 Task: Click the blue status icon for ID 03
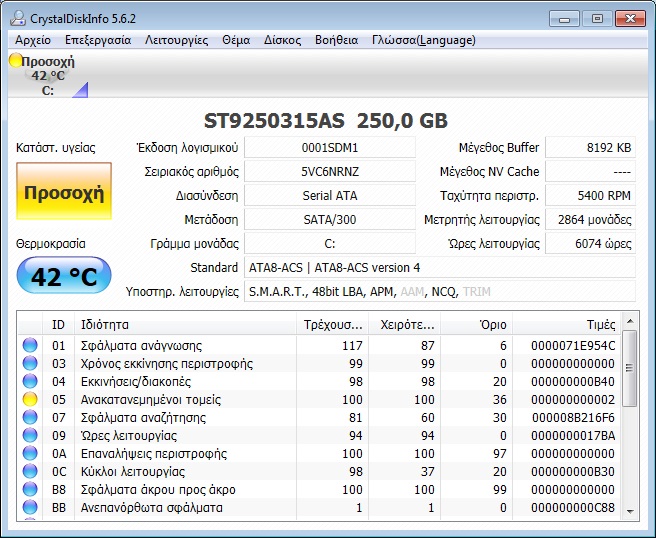click(x=30, y=363)
